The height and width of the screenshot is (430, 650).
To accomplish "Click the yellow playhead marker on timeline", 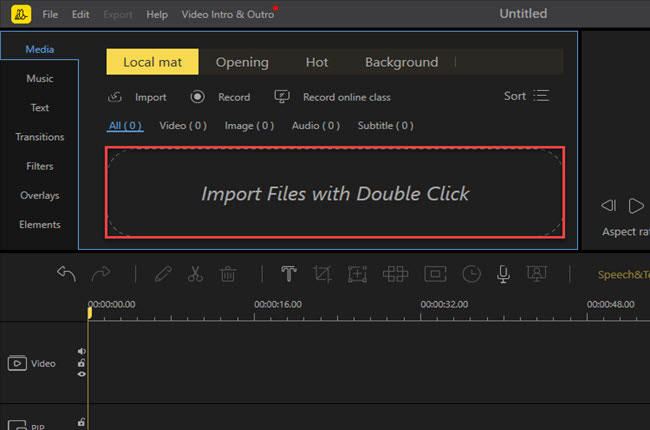I will tap(89, 313).
